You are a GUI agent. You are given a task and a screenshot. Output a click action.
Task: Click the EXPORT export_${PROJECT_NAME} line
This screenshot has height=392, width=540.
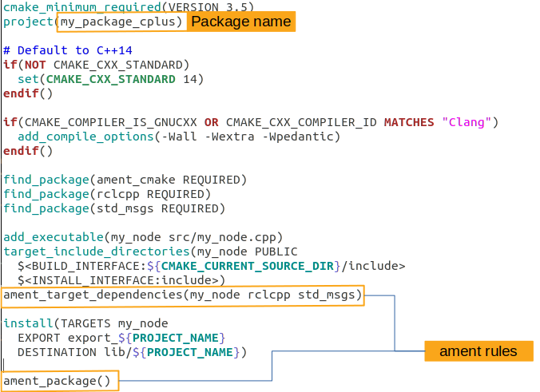coord(121,338)
